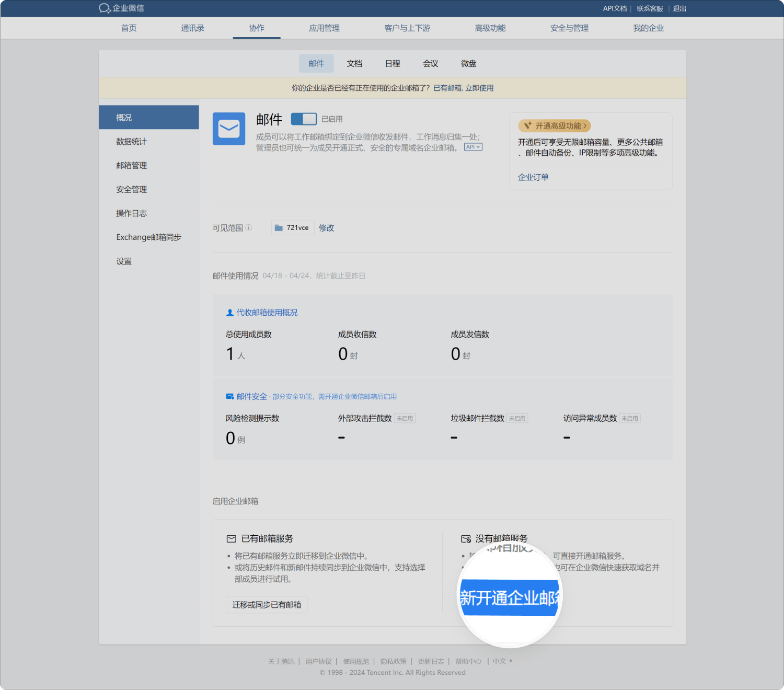Screen dimensions: 784x690
Task: Click the 企业微信 logo icon
Action: click(x=105, y=8)
